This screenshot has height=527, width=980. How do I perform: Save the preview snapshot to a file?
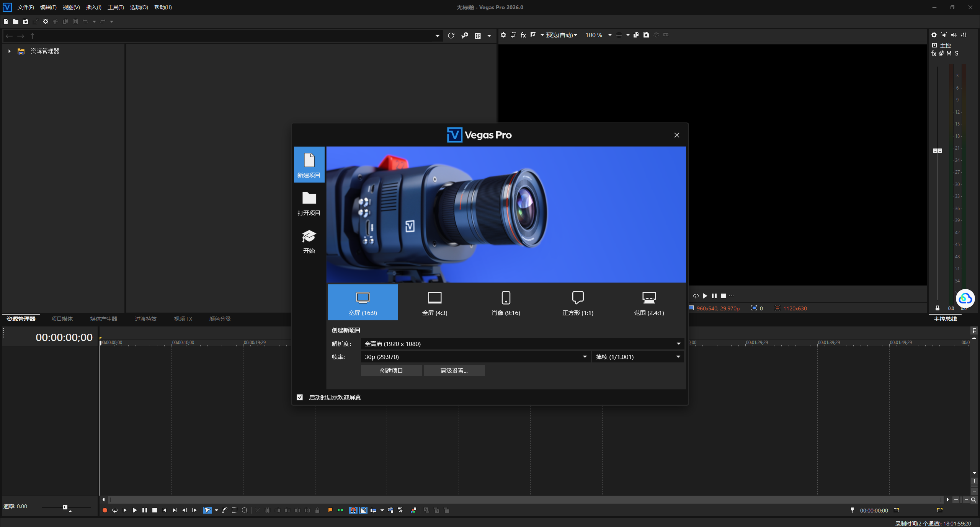646,35
